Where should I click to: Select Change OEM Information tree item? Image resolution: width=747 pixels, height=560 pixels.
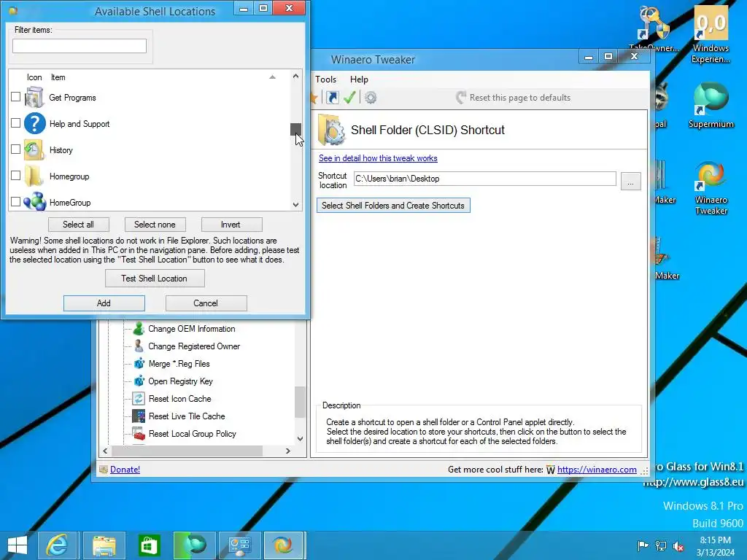[192, 329]
